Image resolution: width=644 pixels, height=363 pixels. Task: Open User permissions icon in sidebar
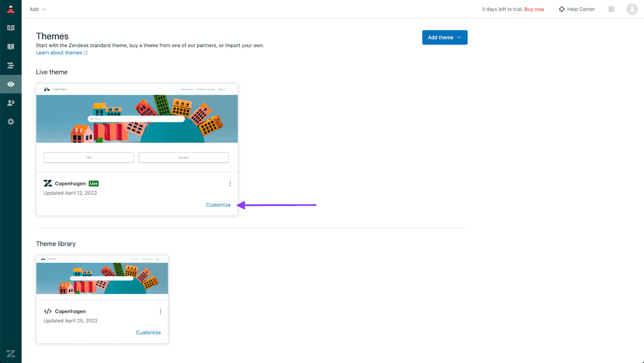(11, 103)
